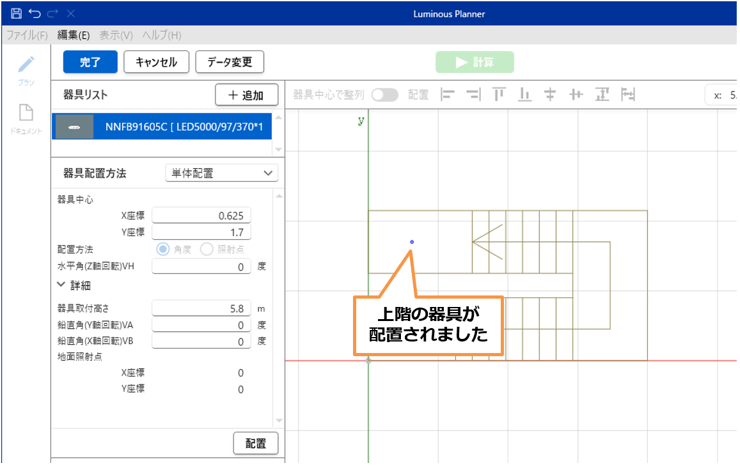
Task: Click the undo arrow icon
Action: pyautogui.click(x=34, y=14)
